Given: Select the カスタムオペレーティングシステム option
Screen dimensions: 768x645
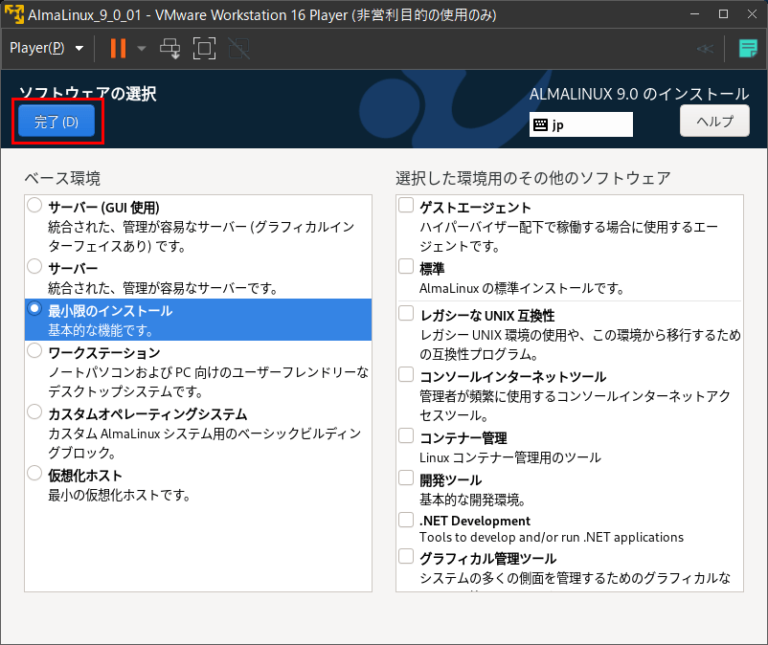Looking at the screenshot, I should point(35,413).
